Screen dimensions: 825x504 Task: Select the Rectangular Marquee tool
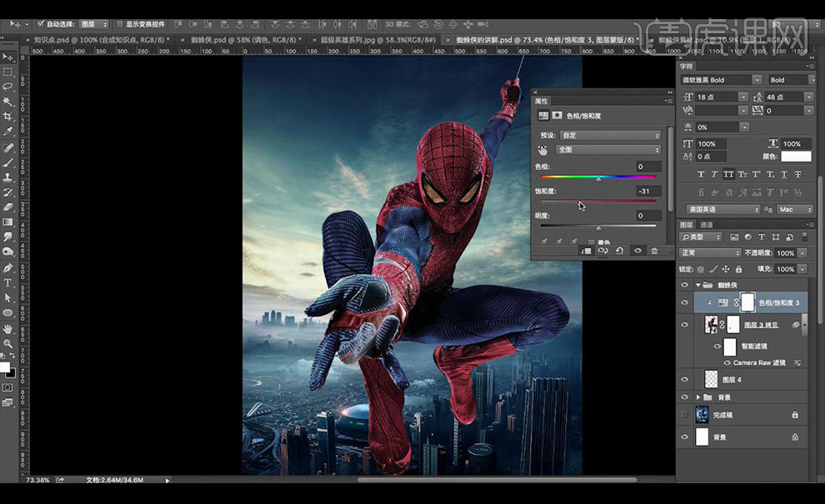(x=7, y=72)
